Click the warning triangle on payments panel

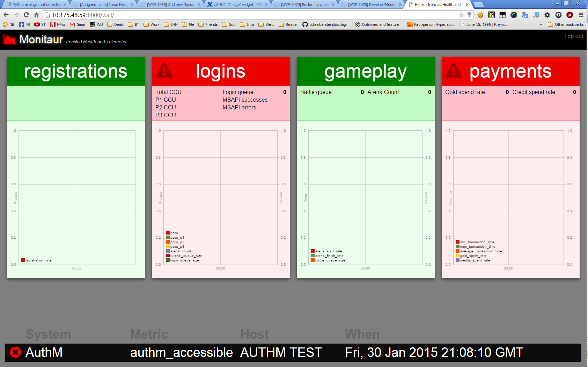click(454, 71)
